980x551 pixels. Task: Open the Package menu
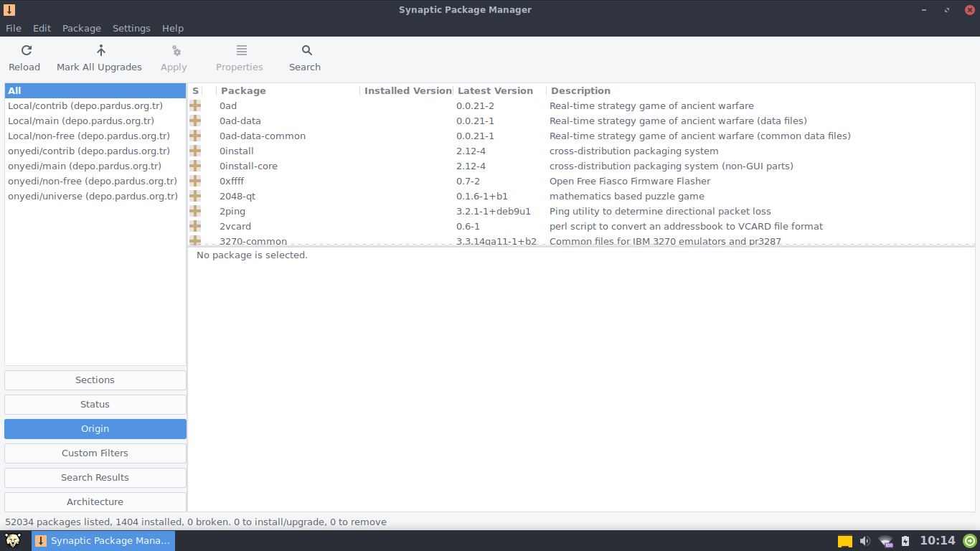coord(82,28)
